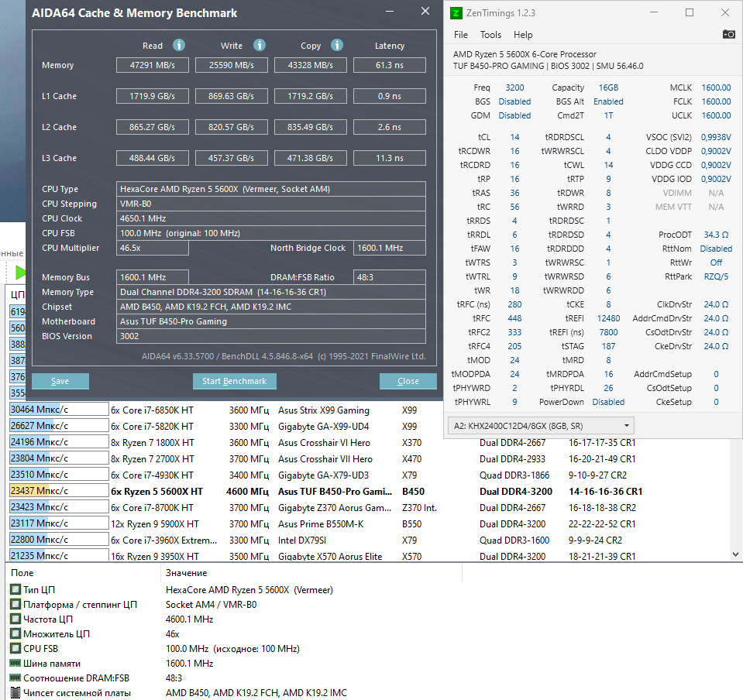Click the icon beside Платформа / степпинг ЦП
This screenshot has width=743, height=700.
pyautogui.click(x=15, y=604)
